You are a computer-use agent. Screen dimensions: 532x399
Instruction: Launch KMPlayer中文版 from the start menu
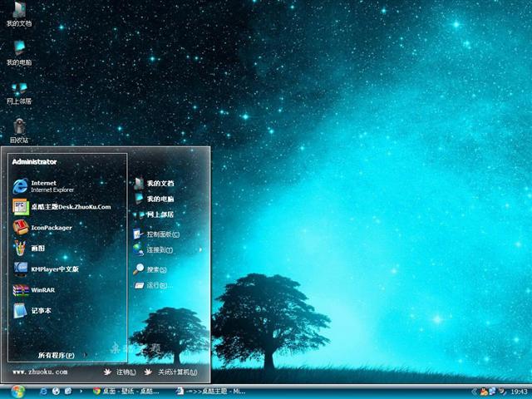click(47, 269)
